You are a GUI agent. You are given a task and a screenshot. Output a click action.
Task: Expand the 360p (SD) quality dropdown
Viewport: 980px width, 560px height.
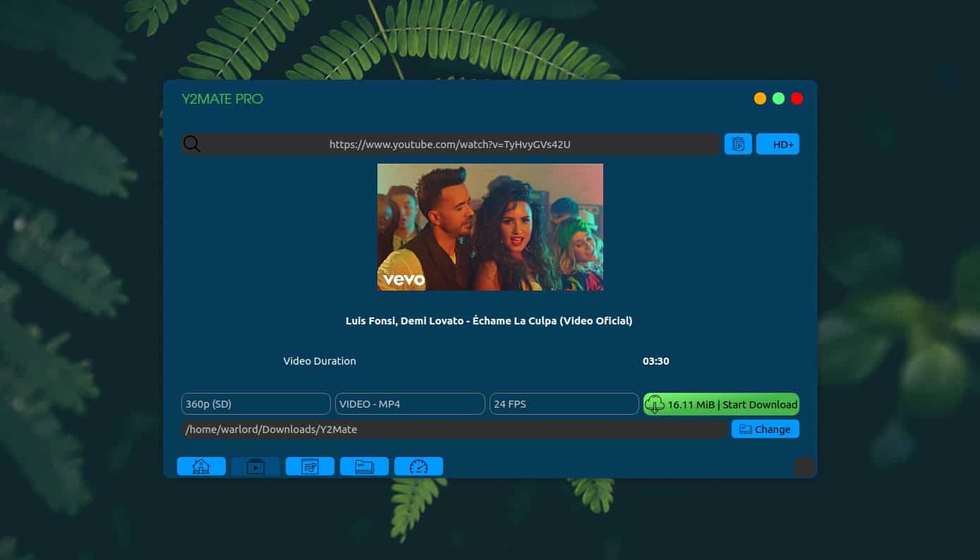point(255,404)
